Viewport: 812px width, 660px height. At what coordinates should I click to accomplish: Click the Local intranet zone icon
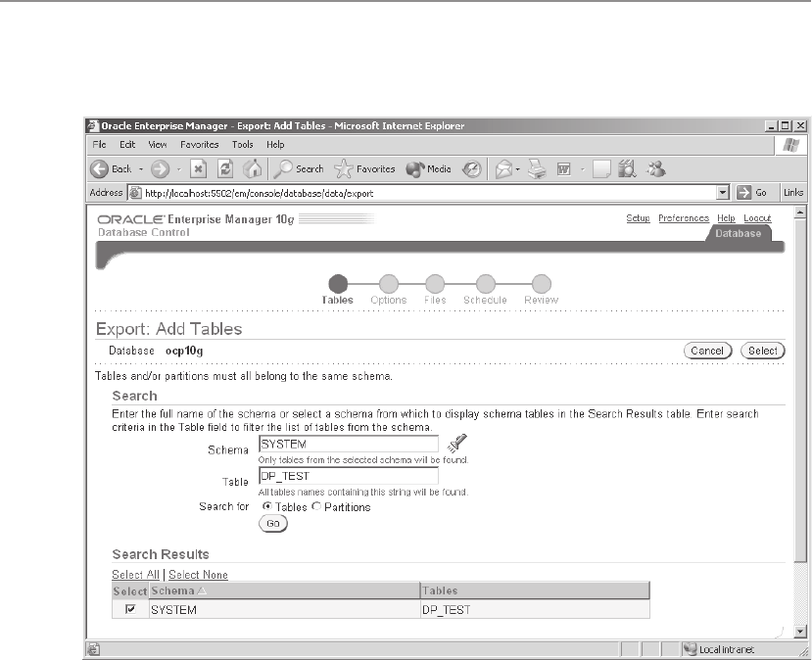coord(690,649)
